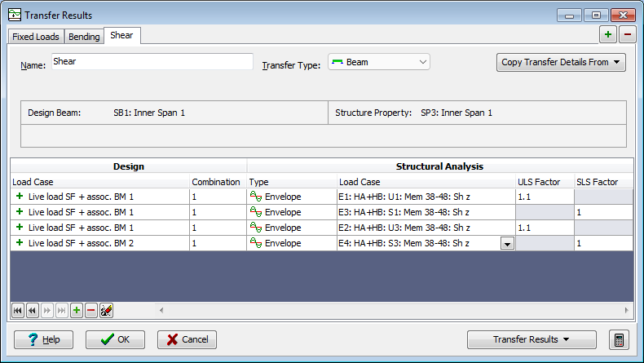Viewport: 644px width, 363px height.
Task: Select cell E3: HA+HB: S1: Mem 38-48: Sh z
Action: [426, 212]
